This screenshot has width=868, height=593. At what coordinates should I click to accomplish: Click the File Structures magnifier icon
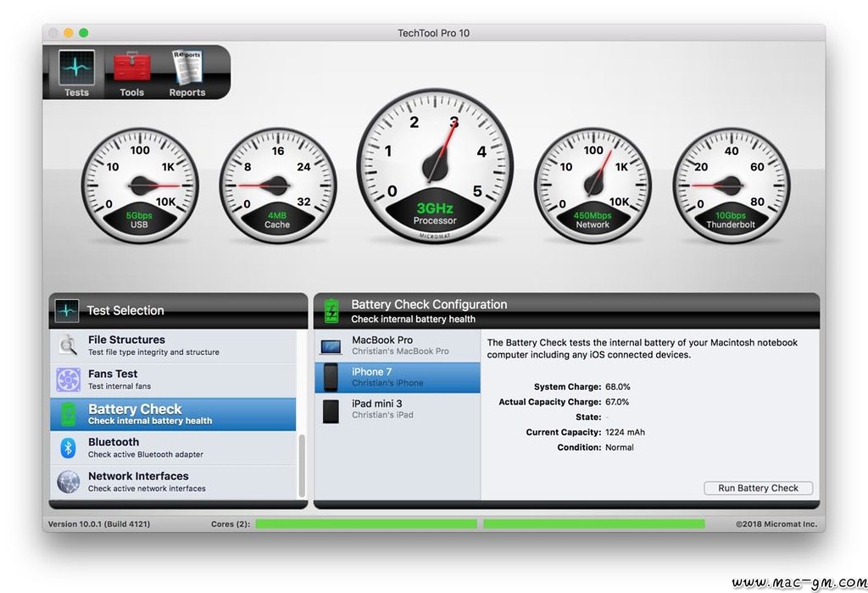point(68,346)
